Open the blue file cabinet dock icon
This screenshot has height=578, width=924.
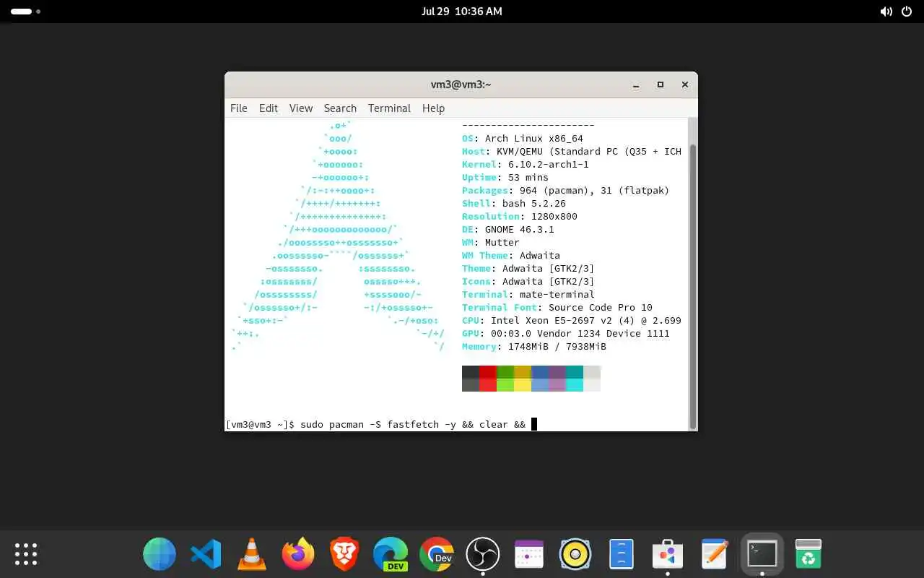pos(622,554)
